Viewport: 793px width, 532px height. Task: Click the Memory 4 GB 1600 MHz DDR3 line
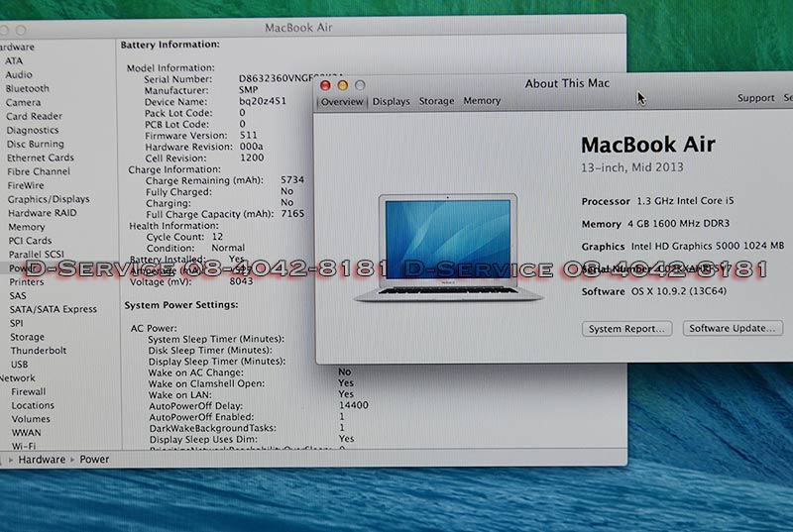tap(655, 223)
